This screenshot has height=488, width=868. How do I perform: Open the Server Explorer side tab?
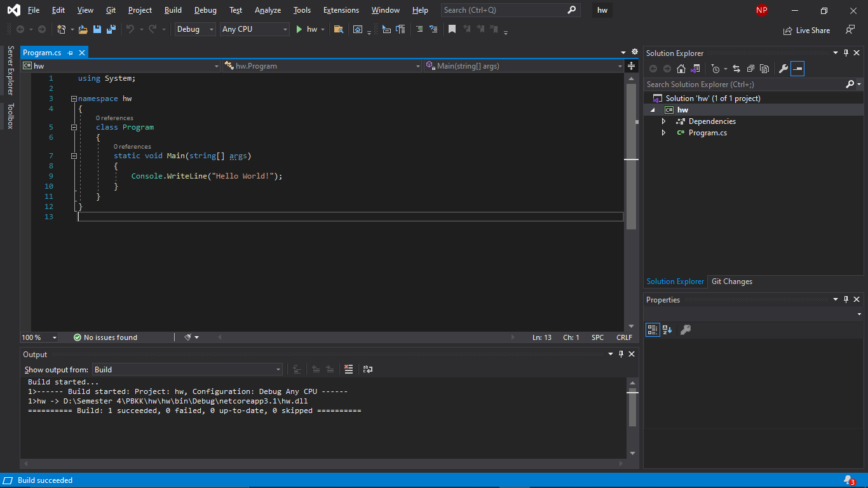pos(10,71)
